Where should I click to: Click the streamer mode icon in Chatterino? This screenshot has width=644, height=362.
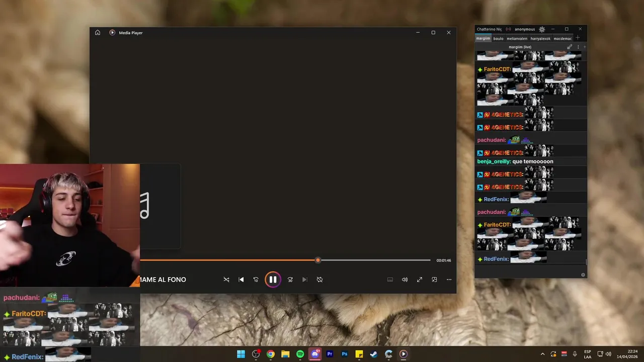coord(508,29)
